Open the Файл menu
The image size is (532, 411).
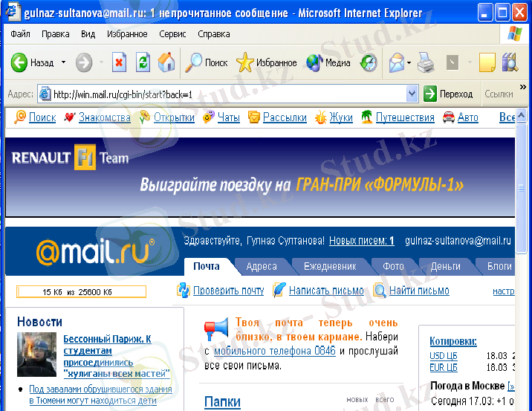(20, 34)
